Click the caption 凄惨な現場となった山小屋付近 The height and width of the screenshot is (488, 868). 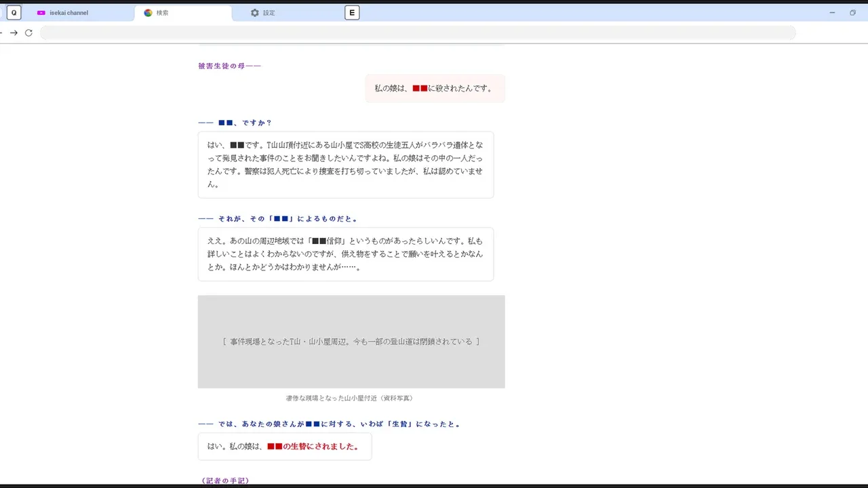coord(349,399)
